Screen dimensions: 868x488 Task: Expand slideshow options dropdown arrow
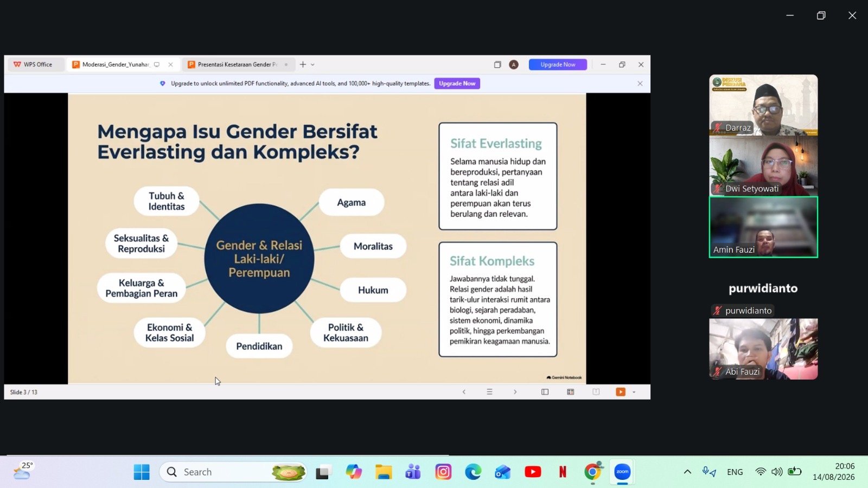(x=634, y=392)
